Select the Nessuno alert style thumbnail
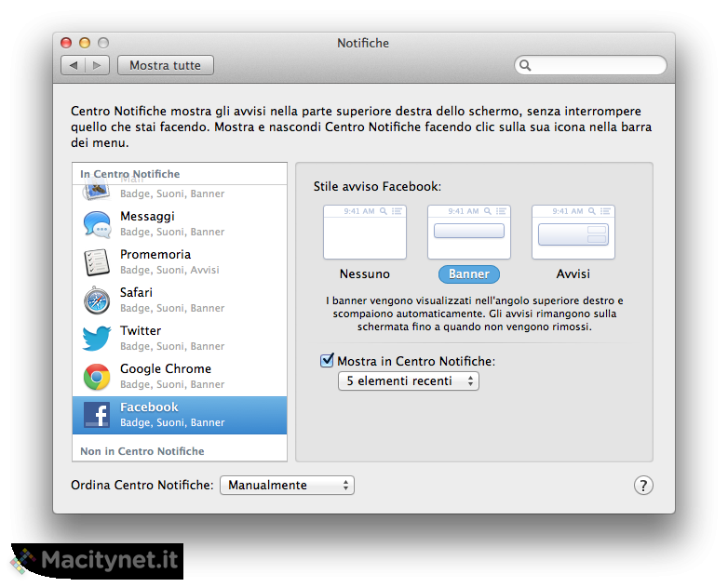Screen dimensions: 728x587 pos(365,232)
